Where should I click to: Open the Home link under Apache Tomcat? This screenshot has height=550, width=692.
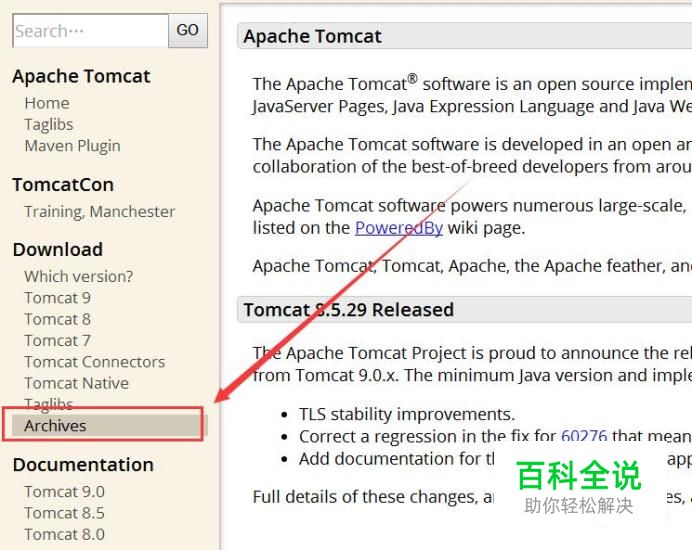[47, 103]
